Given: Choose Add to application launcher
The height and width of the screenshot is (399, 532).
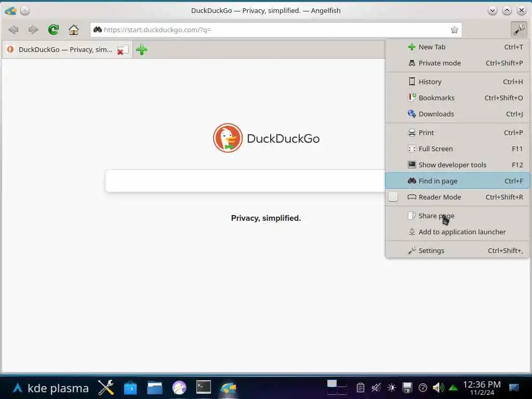Looking at the screenshot, I should tap(457, 232).
